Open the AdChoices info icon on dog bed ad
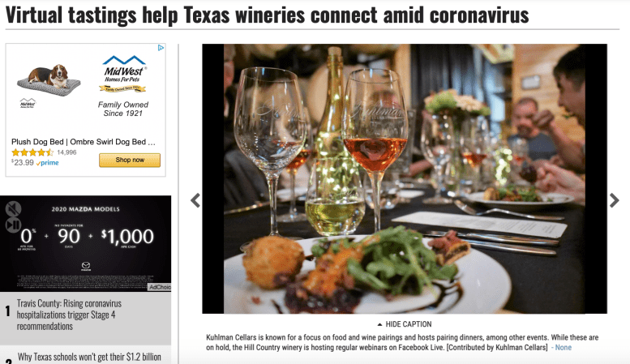The image size is (630, 364). tap(161, 48)
